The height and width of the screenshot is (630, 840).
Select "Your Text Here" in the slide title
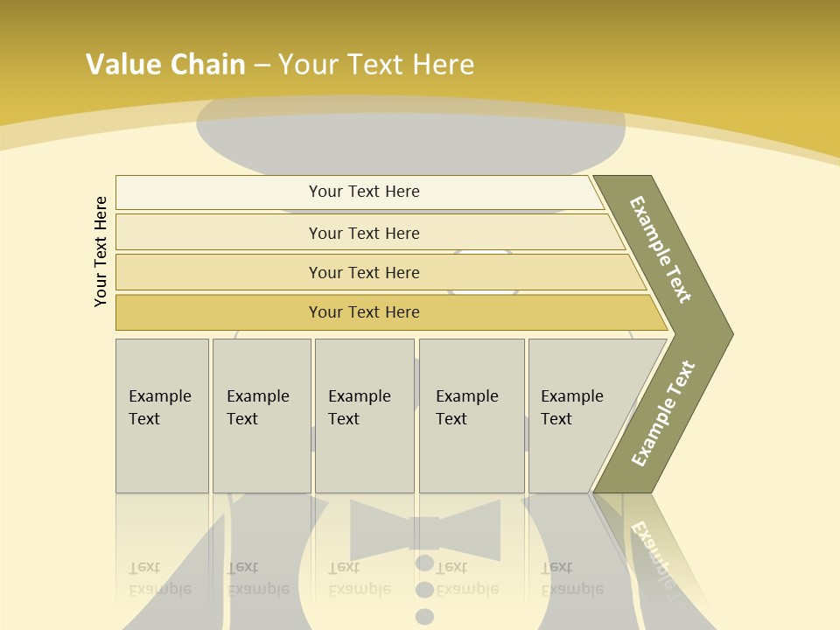(376, 64)
